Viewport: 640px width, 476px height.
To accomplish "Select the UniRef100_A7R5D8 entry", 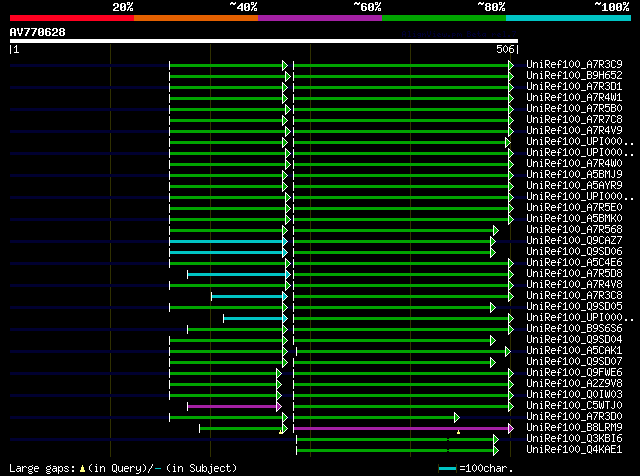I will click(574, 274).
